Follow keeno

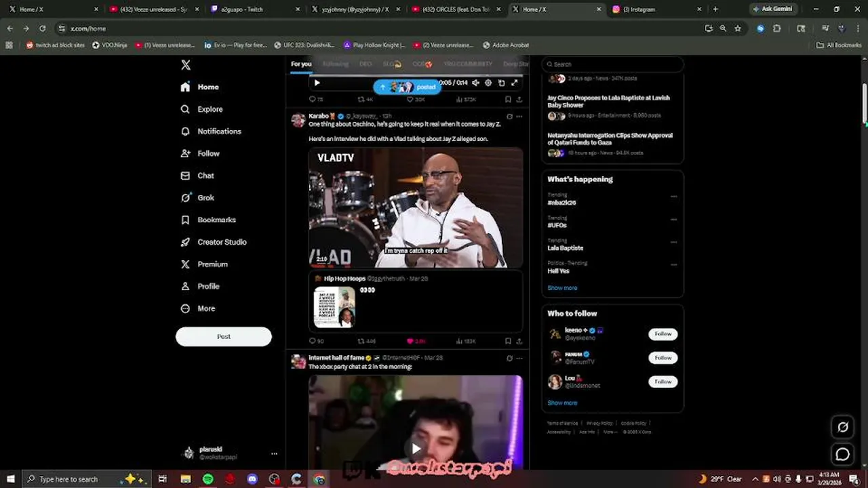tap(663, 333)
